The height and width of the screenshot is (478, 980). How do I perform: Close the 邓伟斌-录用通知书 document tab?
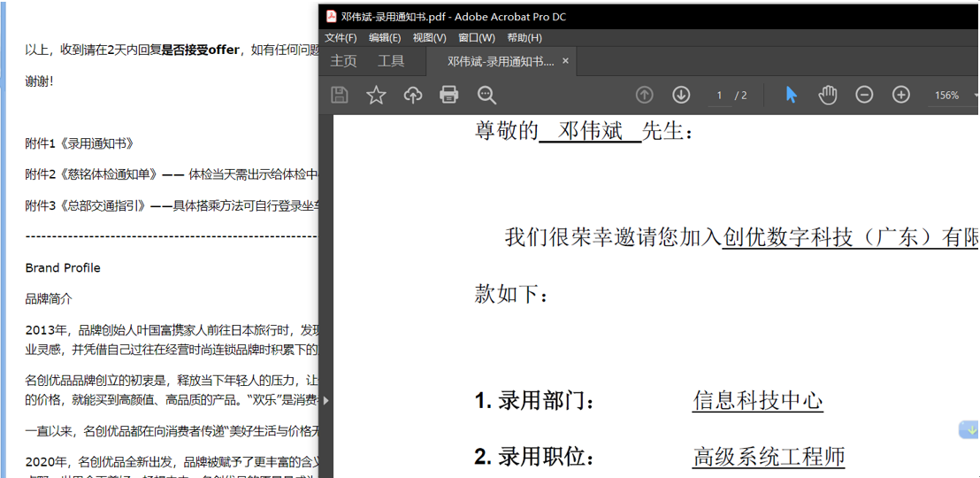coord(566,61)
